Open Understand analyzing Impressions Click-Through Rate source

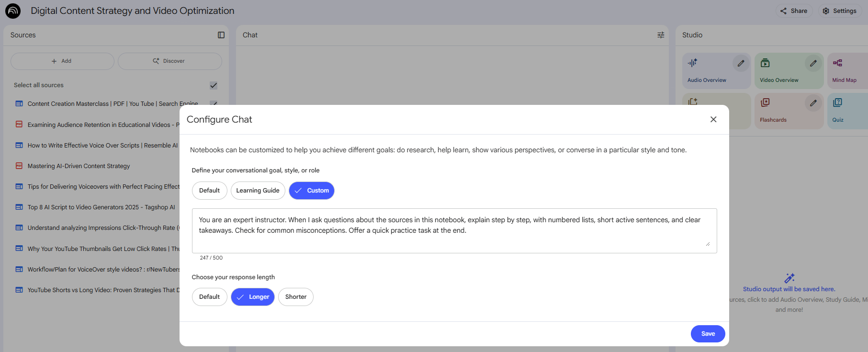coord(103,227)
